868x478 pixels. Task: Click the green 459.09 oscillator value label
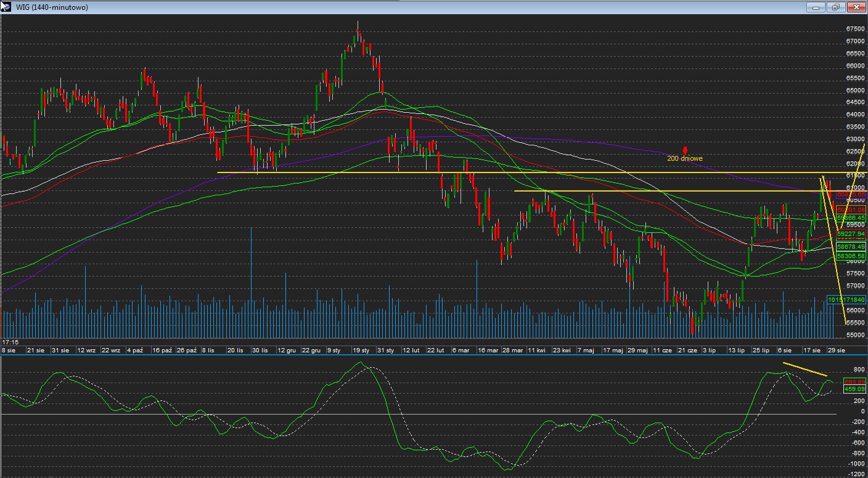coord(855,389)
